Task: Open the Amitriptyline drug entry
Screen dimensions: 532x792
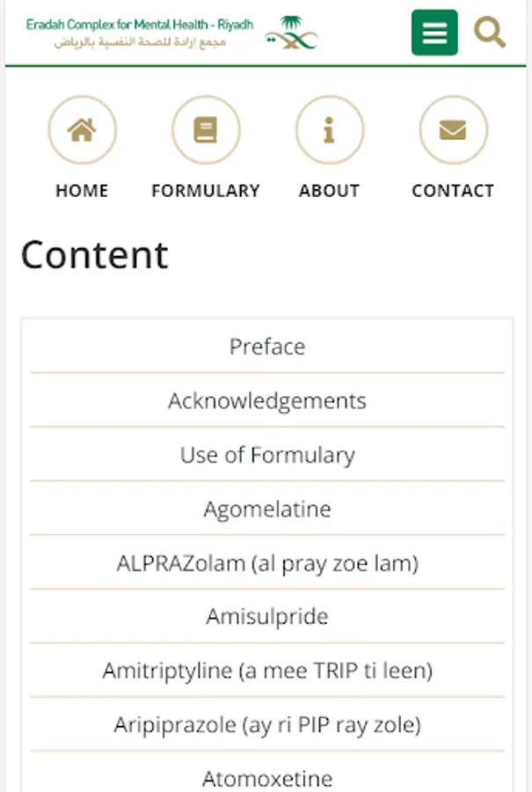Action: 267,671
